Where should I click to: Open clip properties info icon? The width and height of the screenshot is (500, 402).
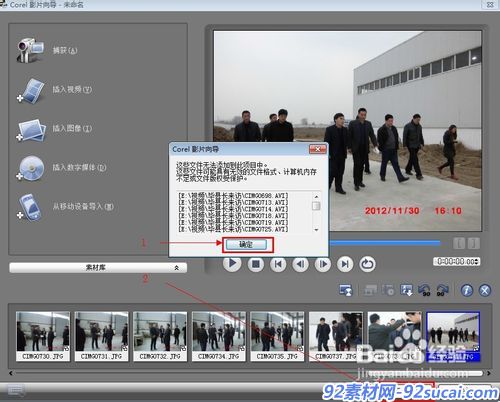467,290
